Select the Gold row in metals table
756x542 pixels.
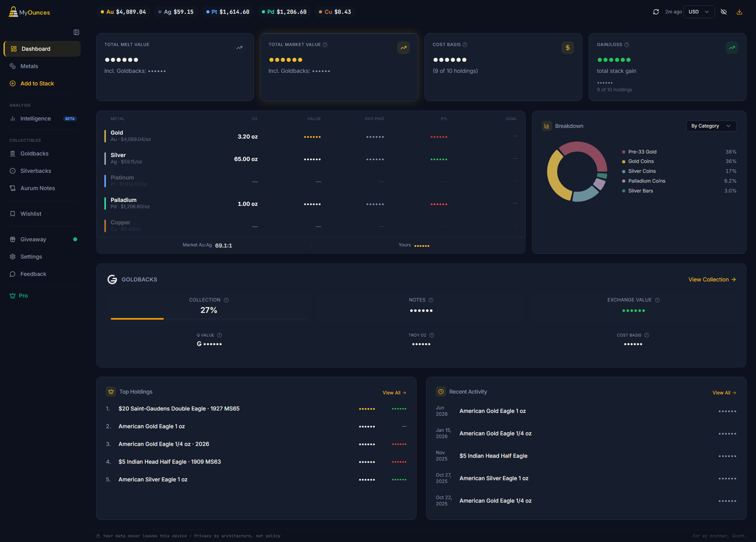[311, 136]
